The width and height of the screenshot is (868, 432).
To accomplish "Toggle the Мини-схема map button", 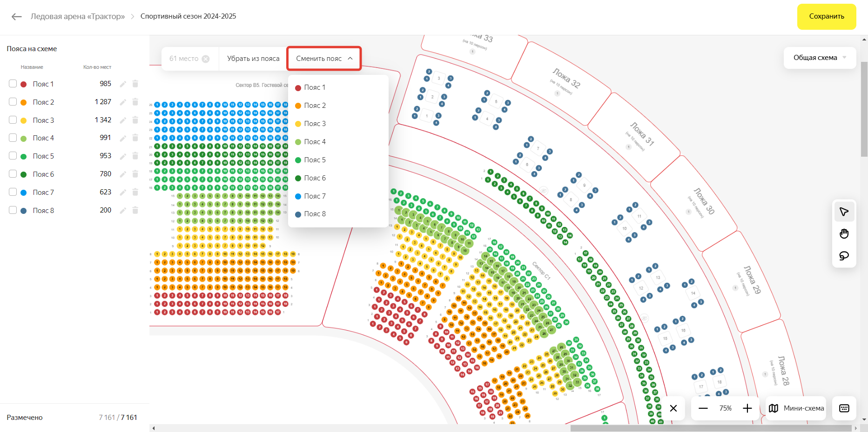I will pos(796,408).
